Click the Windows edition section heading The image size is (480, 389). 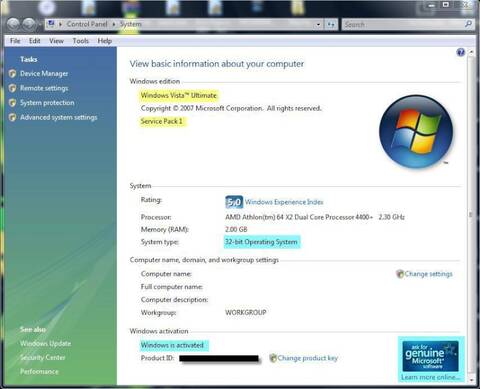155,81
